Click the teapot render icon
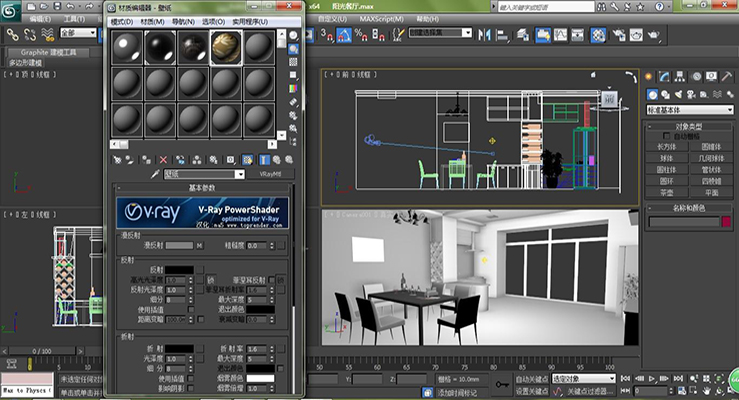This screenshot has width=739, height=400. pyautogui.click(x=652, y=33)
